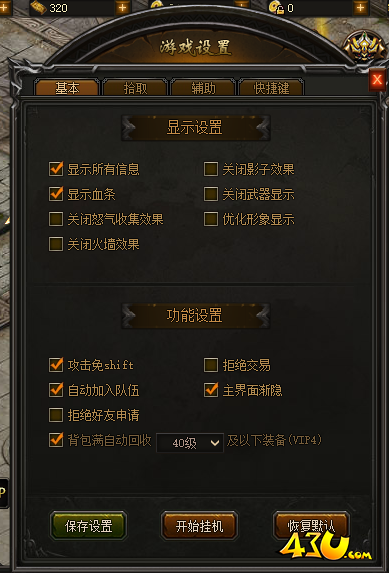This screenshot has width=389, height=573.
Task: Toggle 显示血条 checkbox
Action: point(56,194)
